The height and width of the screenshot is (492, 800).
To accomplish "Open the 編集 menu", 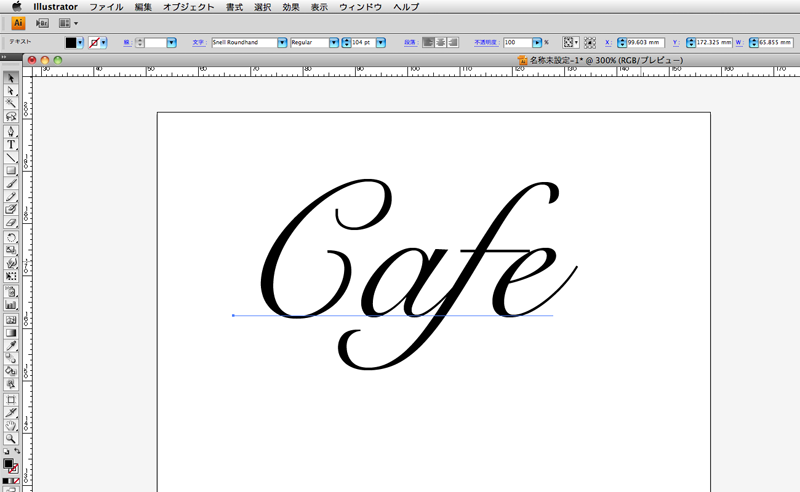I will point(143,7).
